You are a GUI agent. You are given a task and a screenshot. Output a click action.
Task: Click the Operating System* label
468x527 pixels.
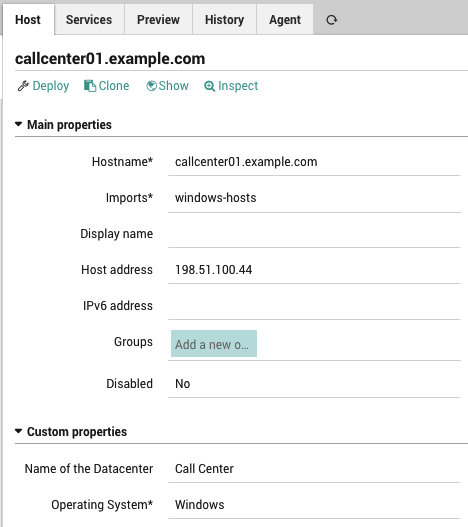102,505
